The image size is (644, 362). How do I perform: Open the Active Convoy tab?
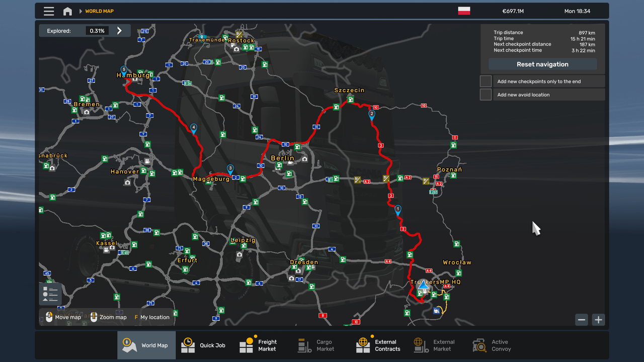tap(496, 345)
